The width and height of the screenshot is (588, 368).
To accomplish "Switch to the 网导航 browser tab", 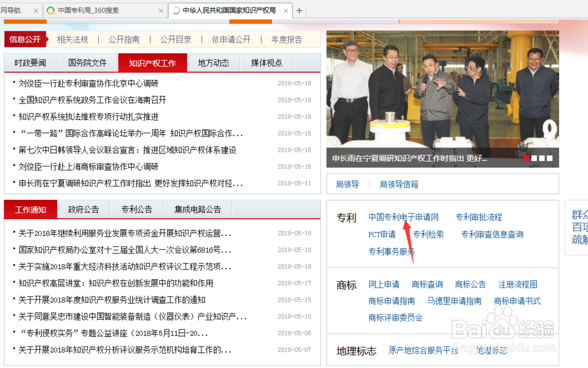I will [x=12, y=10].
